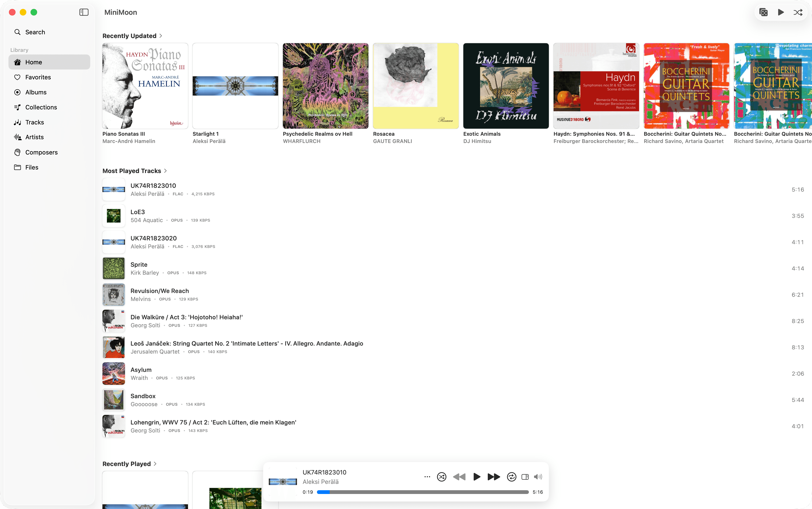Click the random dice icon in toolbar
Screen dimensions: 812x509
[764, 12]
